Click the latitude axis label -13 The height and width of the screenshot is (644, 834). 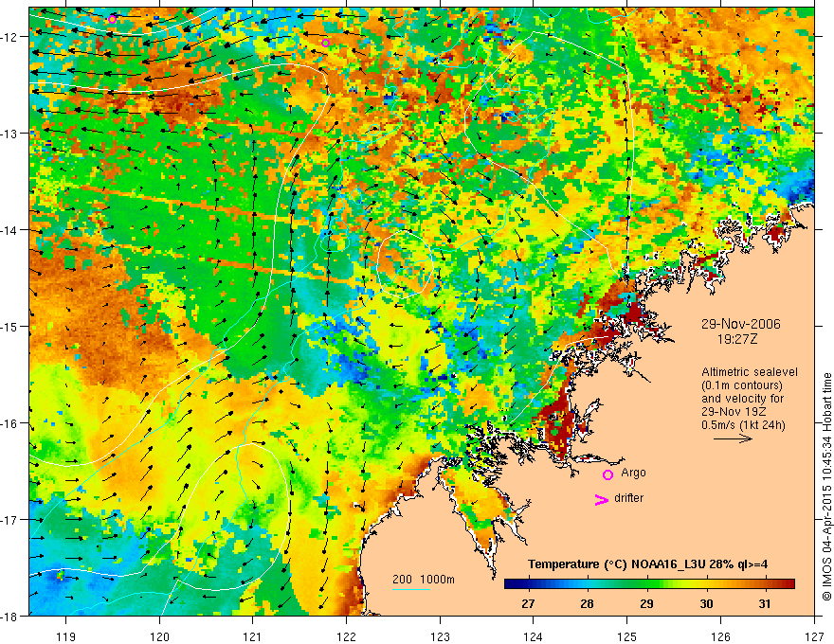[x=9, y=134]
